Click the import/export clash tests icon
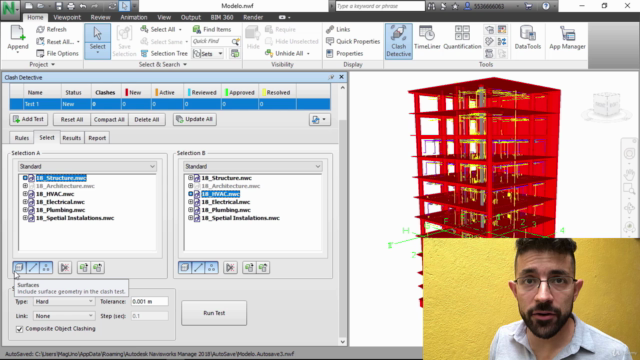 [320, 120]
